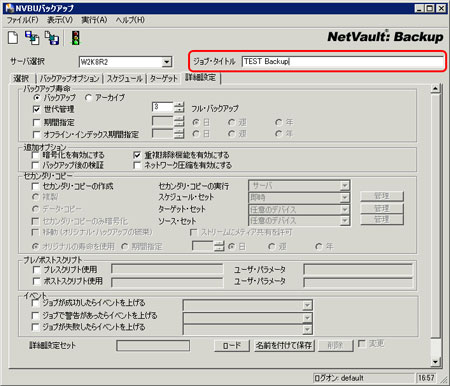Switch to the ターゲット tab
The height and width of the screenshot is (386, 450).
pos(163,79)
